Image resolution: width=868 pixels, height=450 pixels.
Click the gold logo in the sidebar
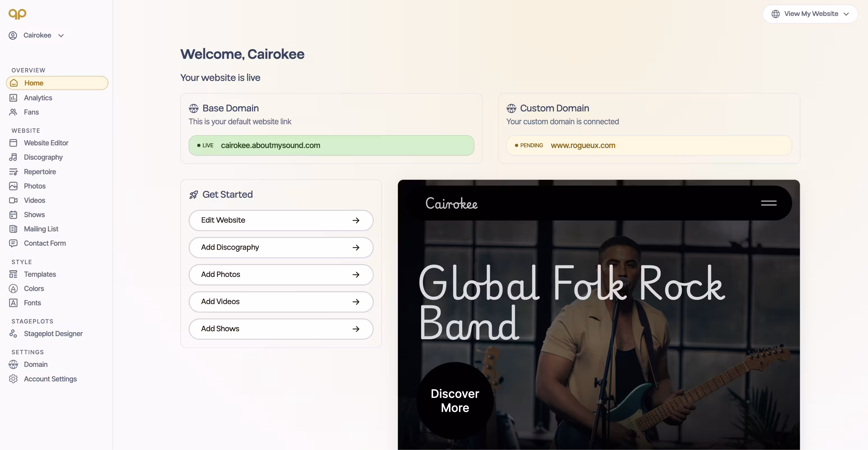click(17, 14)
